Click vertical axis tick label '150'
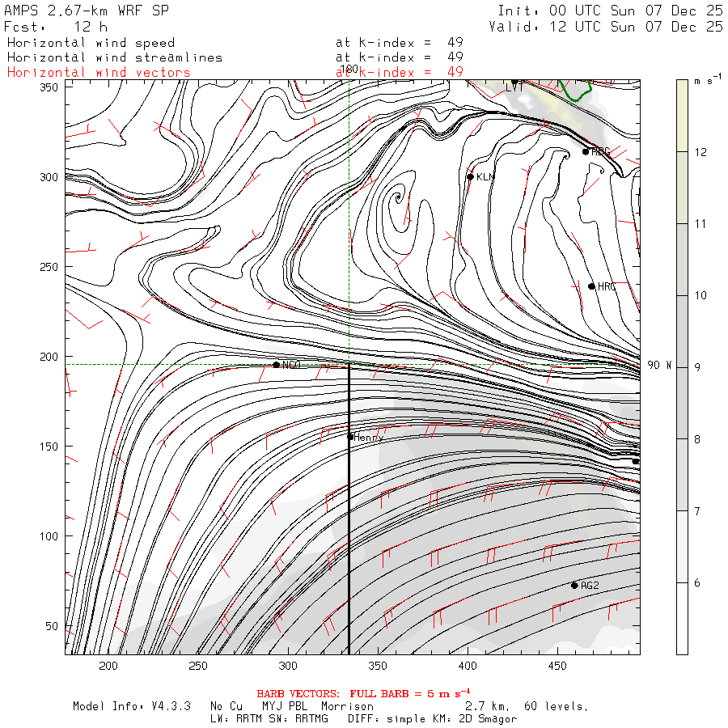728x728 pixels. tap(49, 447)
